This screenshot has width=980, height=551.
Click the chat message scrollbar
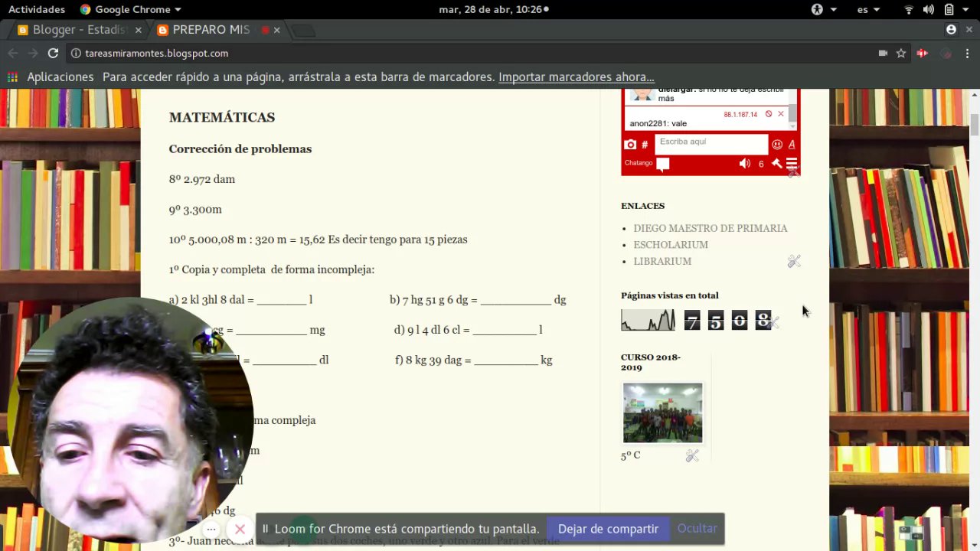pyautogui.click(x=793, y=112)
